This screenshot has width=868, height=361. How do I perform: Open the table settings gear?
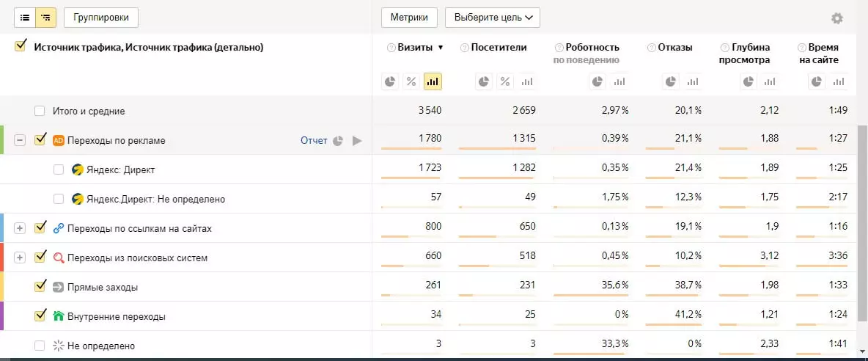836,18
